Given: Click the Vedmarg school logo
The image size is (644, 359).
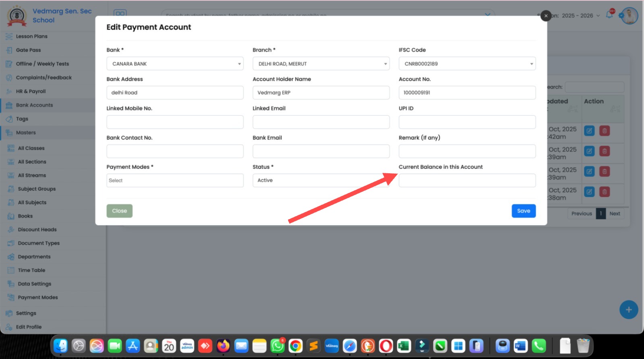Looking at the screenshot, I should click(17, 16).
